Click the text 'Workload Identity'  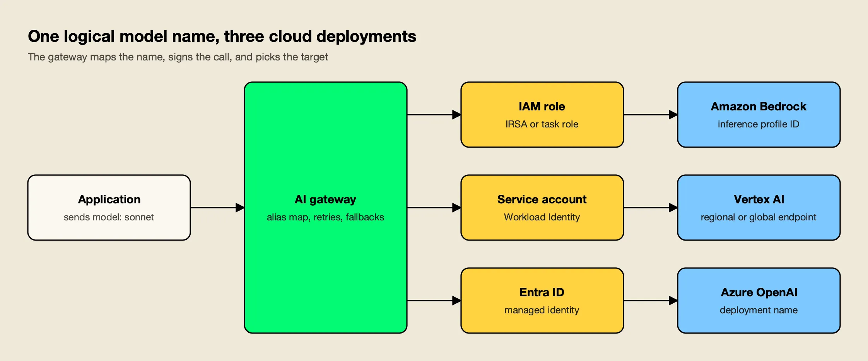tap(542, 217)
